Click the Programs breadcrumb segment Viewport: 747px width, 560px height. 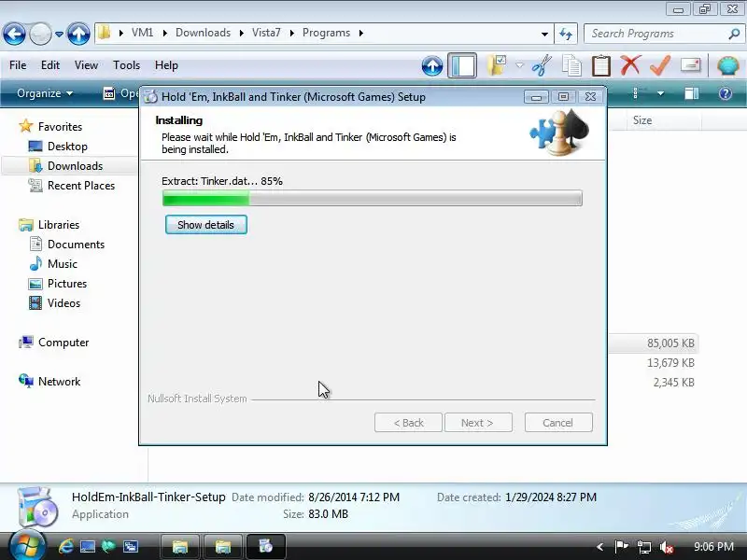326,33
